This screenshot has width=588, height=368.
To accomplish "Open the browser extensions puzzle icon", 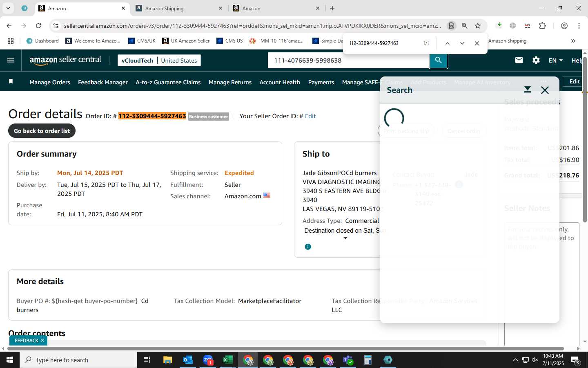I will [542, 26].
